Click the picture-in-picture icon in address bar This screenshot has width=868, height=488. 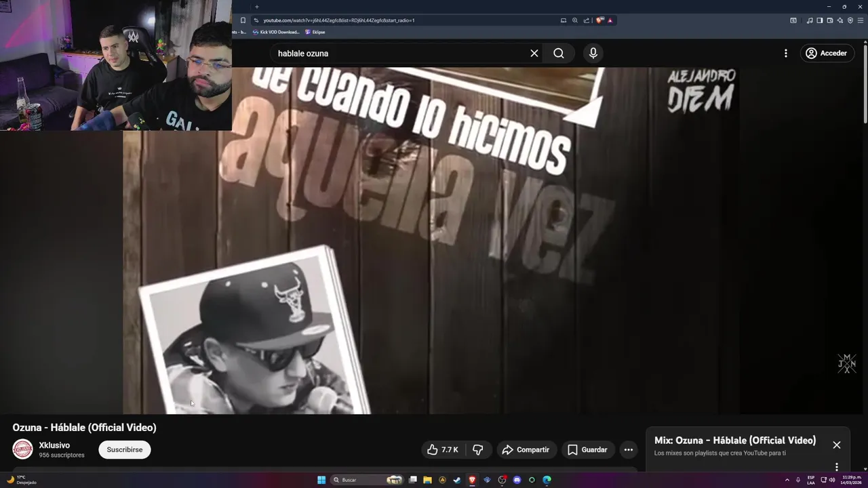(x=563, y=20)
